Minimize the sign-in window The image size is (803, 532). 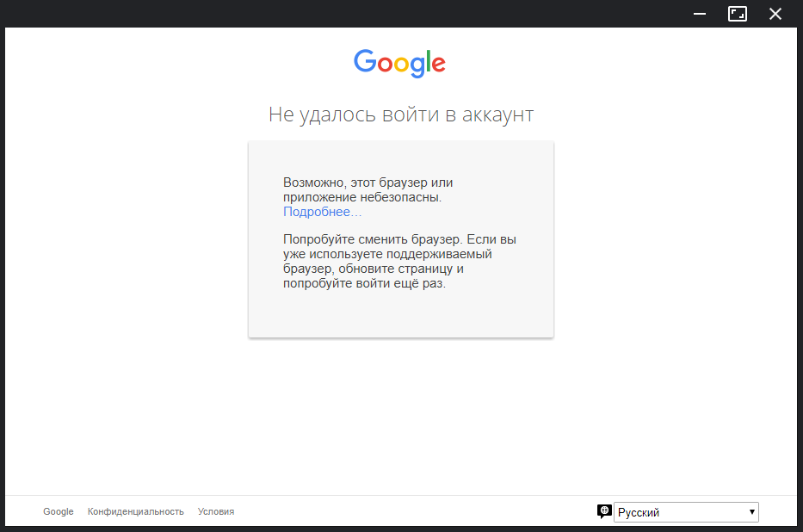[x=700, y=14]
